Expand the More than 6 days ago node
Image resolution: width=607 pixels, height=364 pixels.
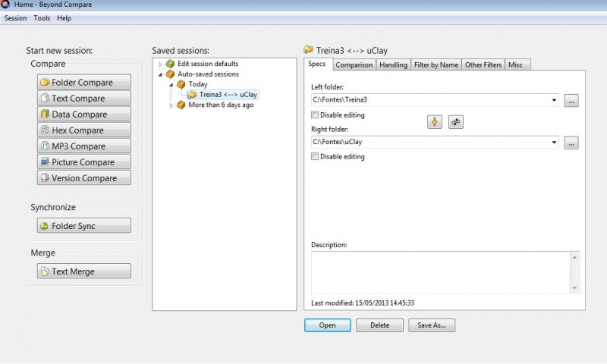(x=171, y=105)
